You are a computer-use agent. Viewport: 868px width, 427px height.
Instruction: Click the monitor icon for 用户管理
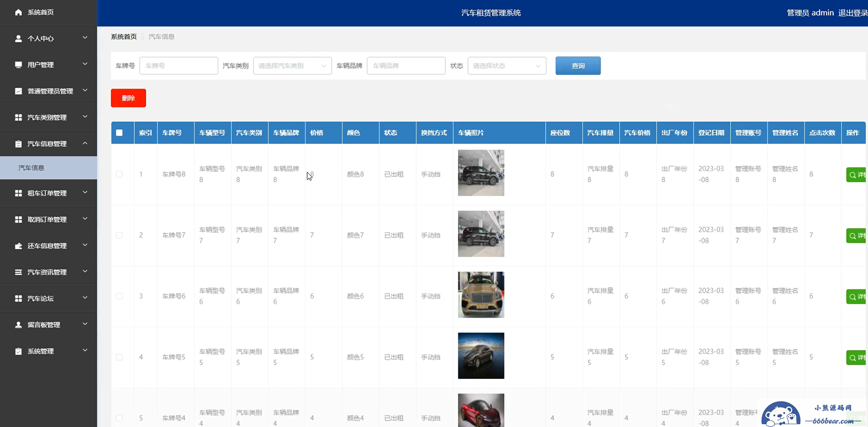19,65
